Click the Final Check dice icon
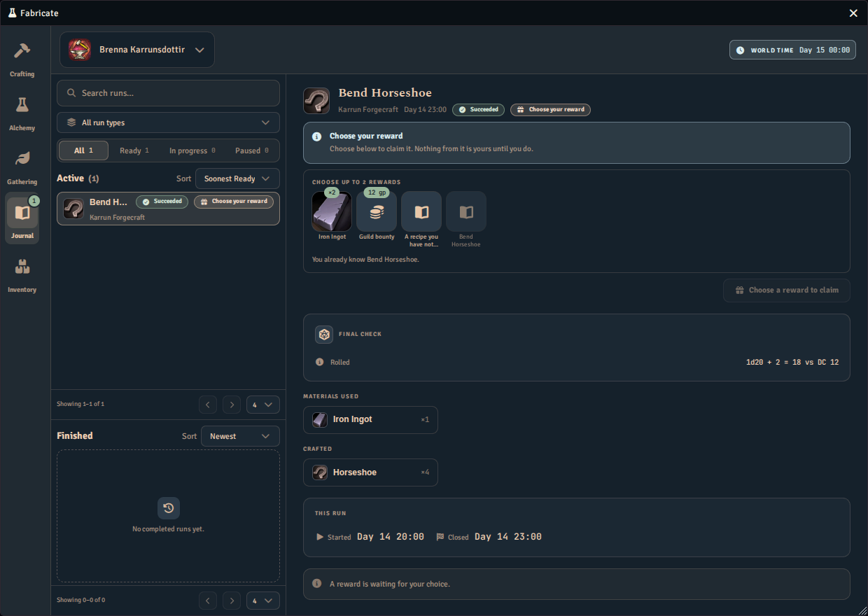This screenshot has width=868, height=616. [324, 335]
